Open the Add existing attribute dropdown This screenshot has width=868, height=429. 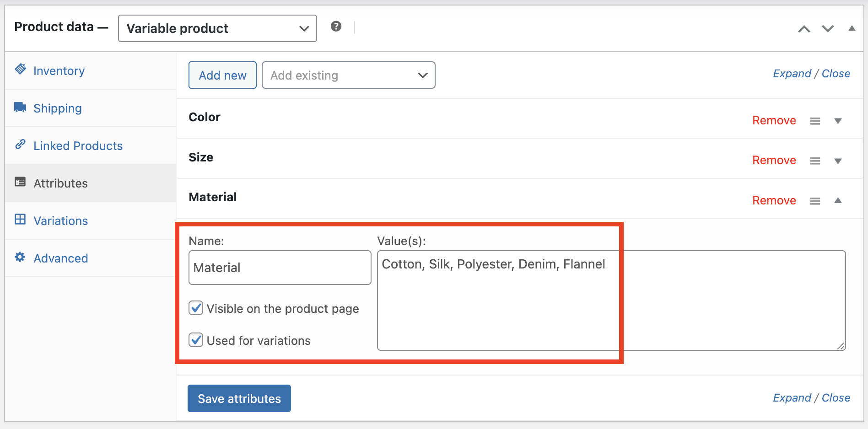point(348,75)
